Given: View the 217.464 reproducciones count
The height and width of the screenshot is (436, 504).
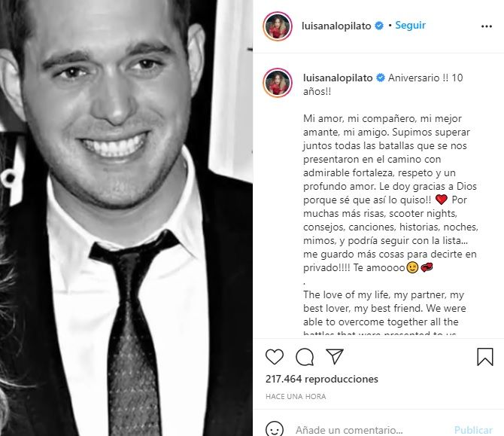Looking at the screenshot, I should click(x=322, y=379).
